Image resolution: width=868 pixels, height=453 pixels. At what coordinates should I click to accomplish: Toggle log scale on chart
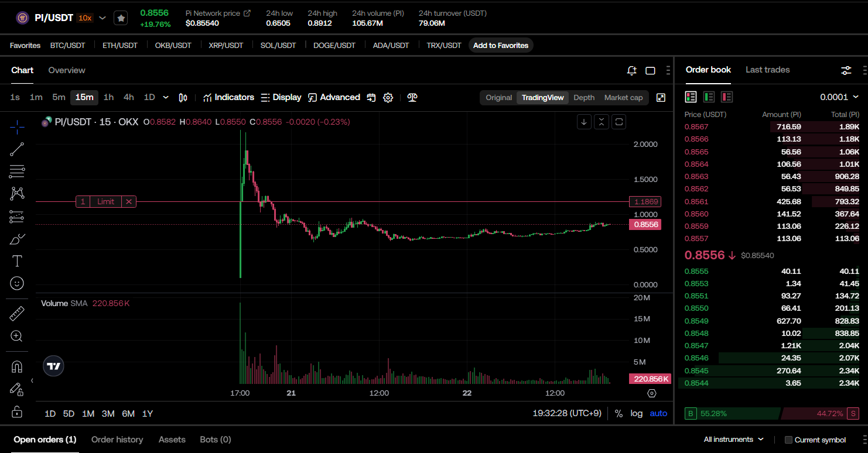[637, 413]
